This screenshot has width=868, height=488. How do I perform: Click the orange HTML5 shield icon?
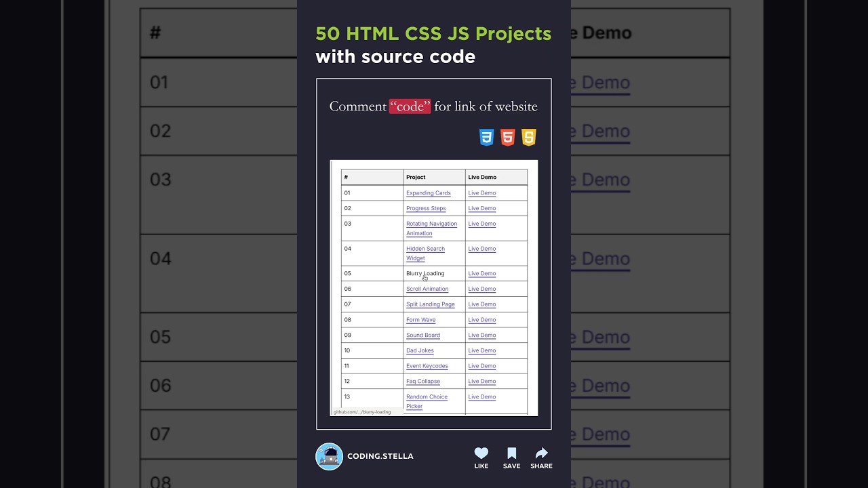click(x=507, y=138)
